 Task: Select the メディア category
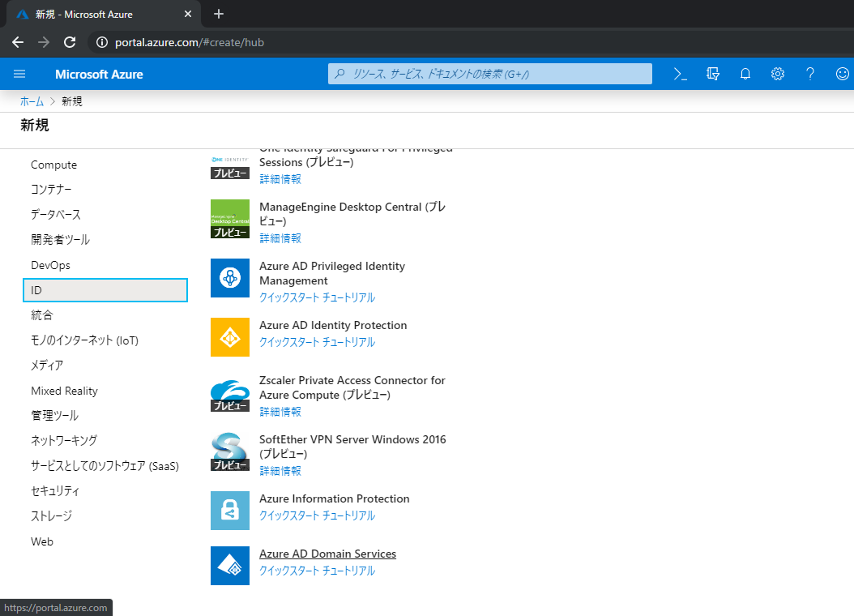point(47,366)
